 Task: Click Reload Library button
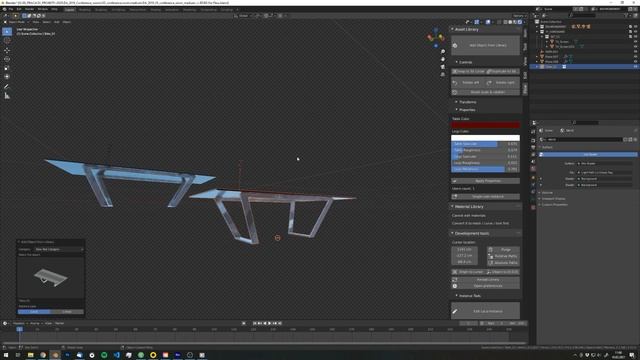pos(485,280)
